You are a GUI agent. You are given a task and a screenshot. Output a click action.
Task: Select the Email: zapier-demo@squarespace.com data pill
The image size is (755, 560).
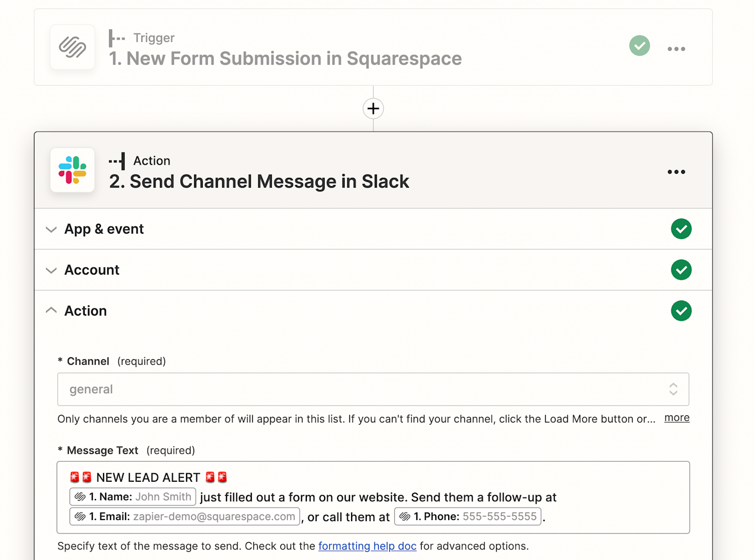pos(184,516)
